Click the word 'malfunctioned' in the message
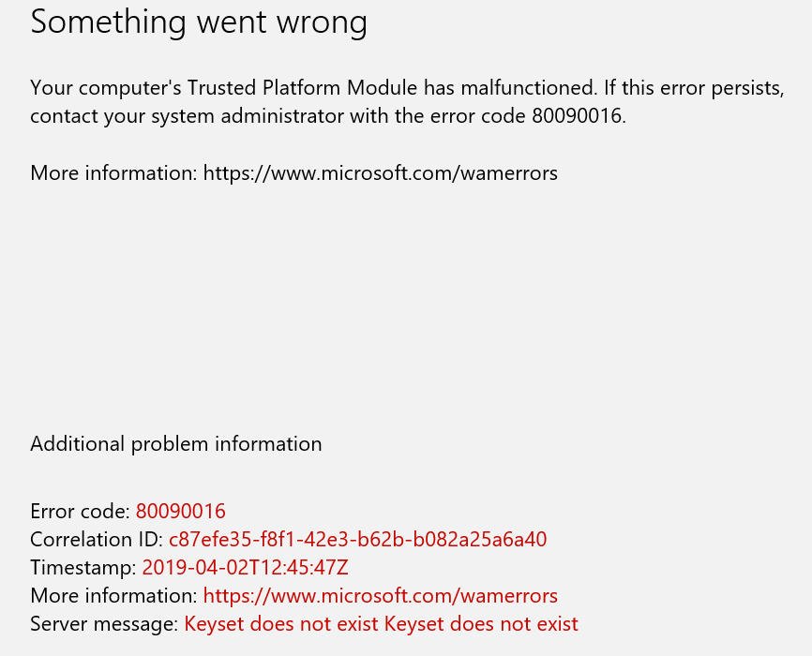The width and height of the screenshot is (812, 656). point(526,88)
